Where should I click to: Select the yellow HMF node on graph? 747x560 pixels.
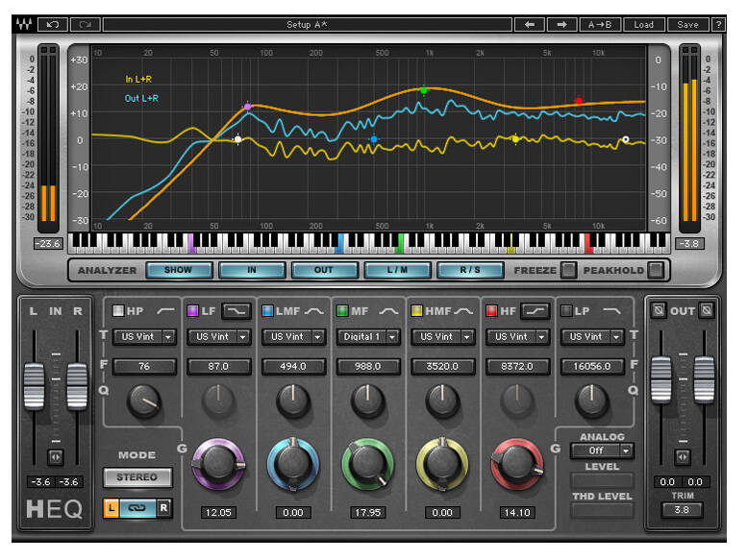(x=515, y=139)
